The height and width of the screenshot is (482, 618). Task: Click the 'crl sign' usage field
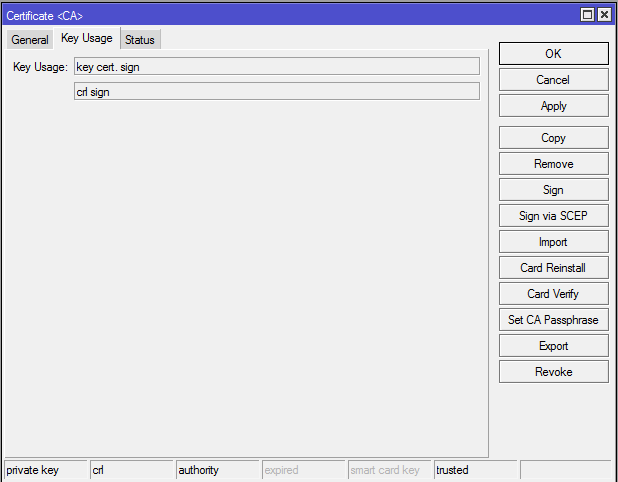click(x=276, y=92)
